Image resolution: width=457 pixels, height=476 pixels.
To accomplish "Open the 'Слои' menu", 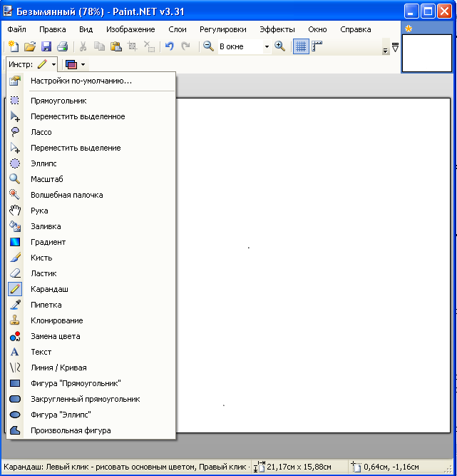I will (x=178, y=29).
